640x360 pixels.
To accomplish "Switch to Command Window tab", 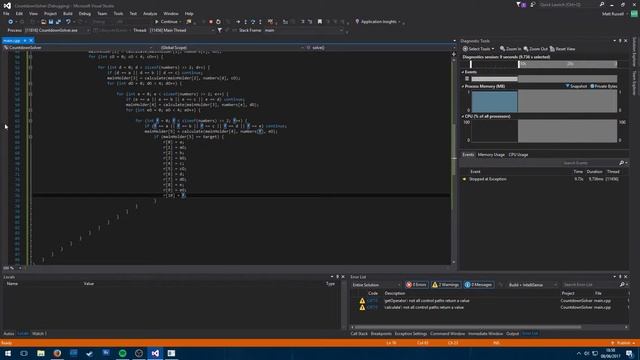I will [447, 333].
